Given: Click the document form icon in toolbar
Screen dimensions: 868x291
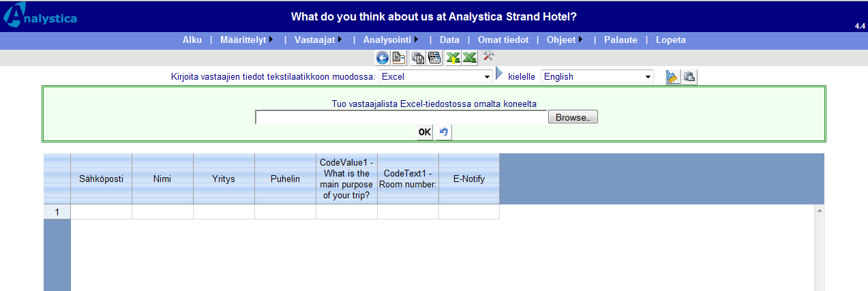Looking at the screenshot, I should pos(399,58).
